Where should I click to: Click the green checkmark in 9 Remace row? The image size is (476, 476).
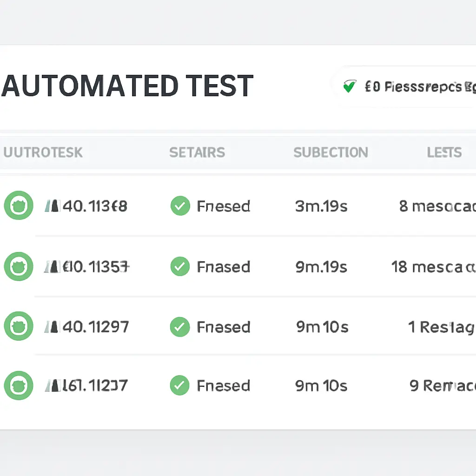tap(180, 385)
